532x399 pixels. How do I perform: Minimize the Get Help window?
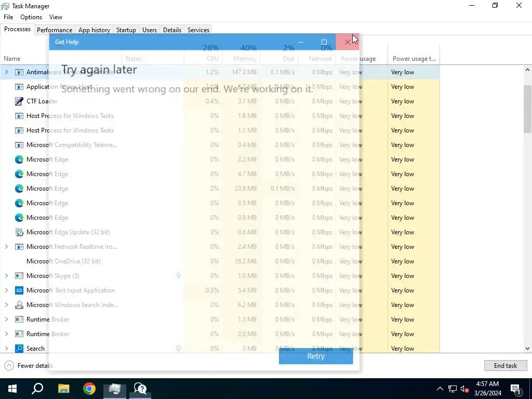pos(301,42)
